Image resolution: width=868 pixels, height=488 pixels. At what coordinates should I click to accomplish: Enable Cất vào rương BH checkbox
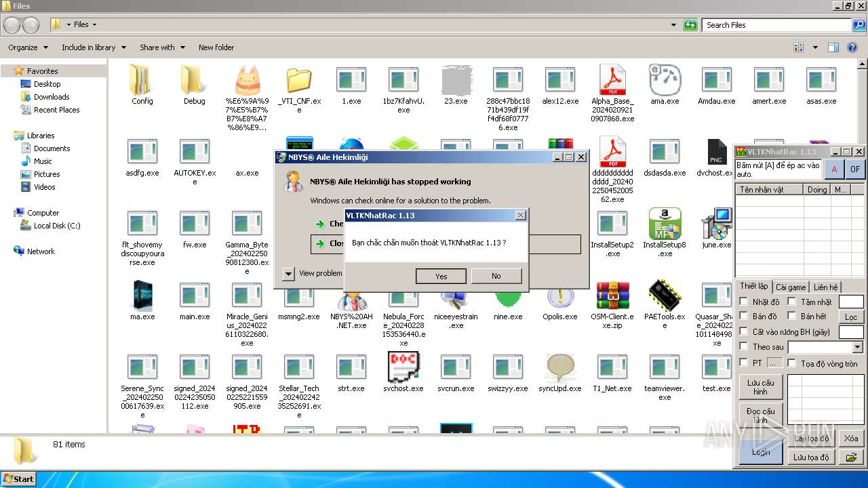pos(744,331)
